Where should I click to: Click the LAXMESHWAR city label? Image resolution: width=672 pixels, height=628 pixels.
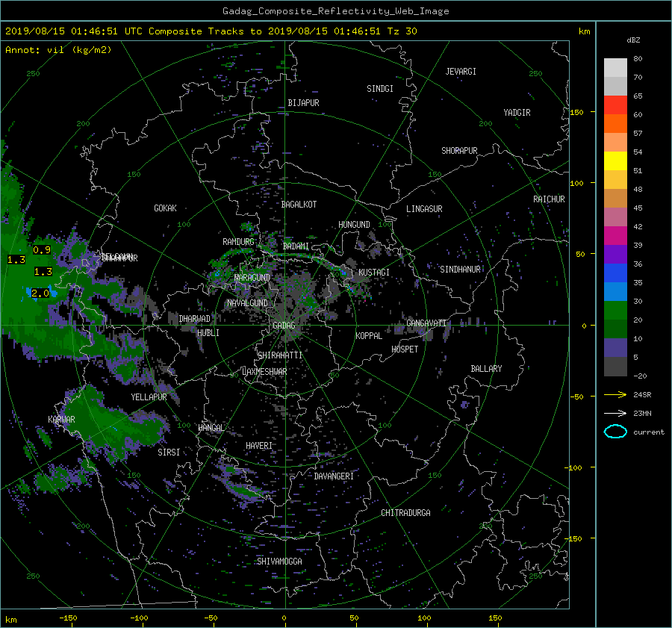pyautogui.click(x=264, y=372)
